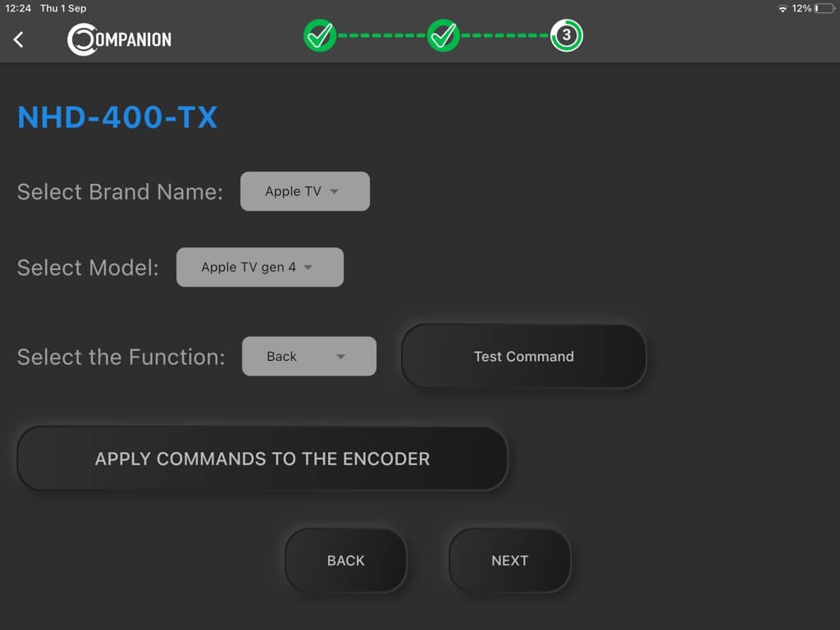Tap the back chevron in top-left corner
The image size is (840, 630).
pos(20,39)
